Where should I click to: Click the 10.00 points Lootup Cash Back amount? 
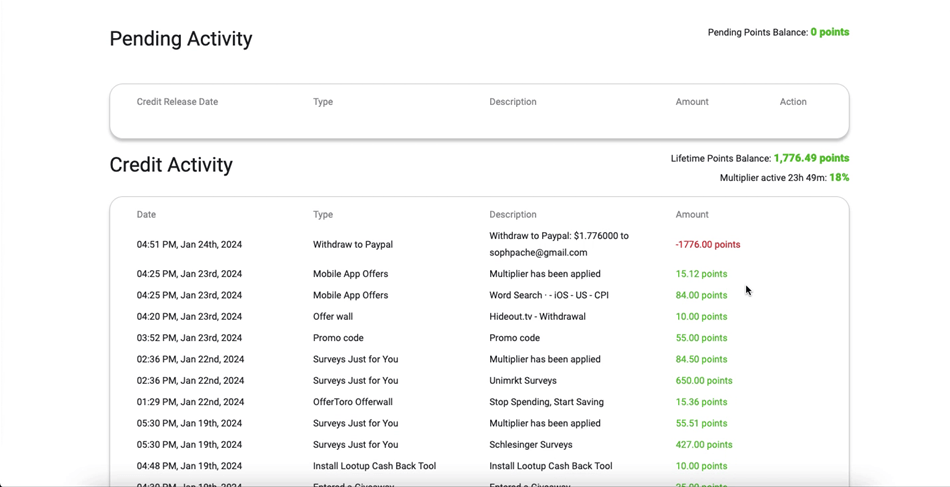701,466
